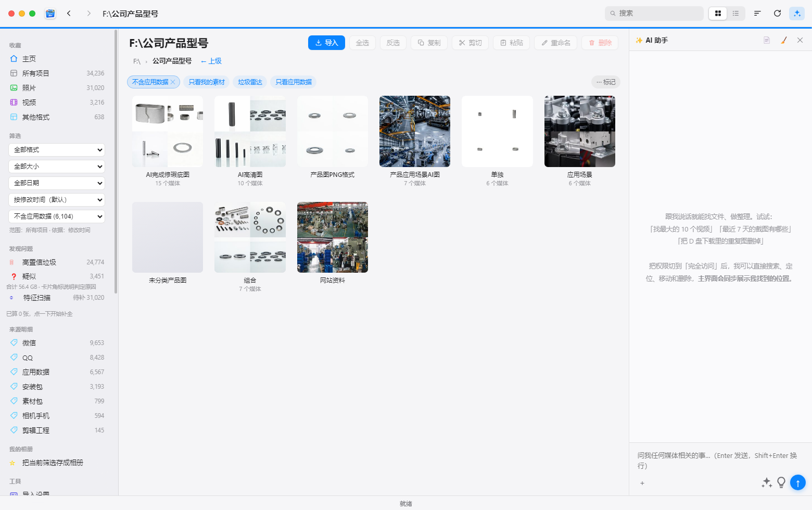
Task: Click the 搜索 search field
Action: 654,14
